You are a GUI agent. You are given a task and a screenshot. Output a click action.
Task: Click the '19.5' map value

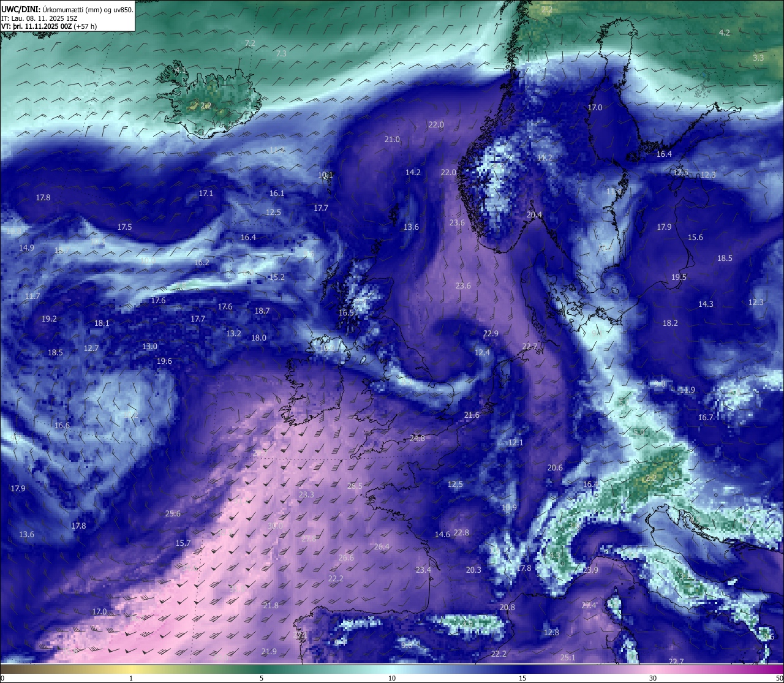(679, 277)
